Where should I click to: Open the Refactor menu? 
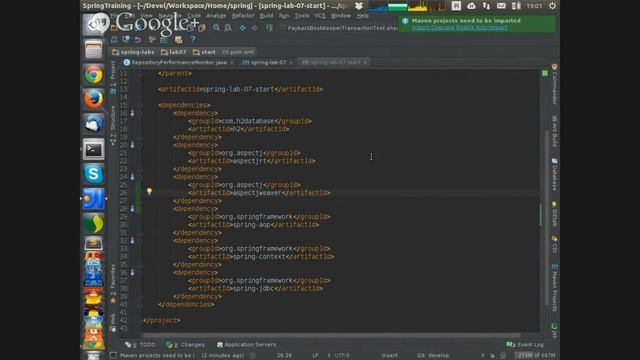(x=243, y=16)
